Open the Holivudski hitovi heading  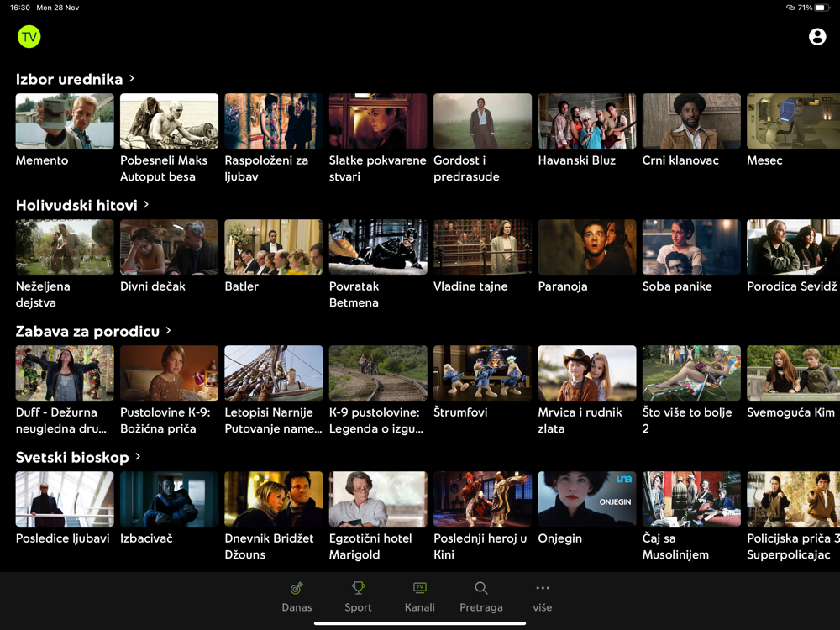(x=76, y=205)
